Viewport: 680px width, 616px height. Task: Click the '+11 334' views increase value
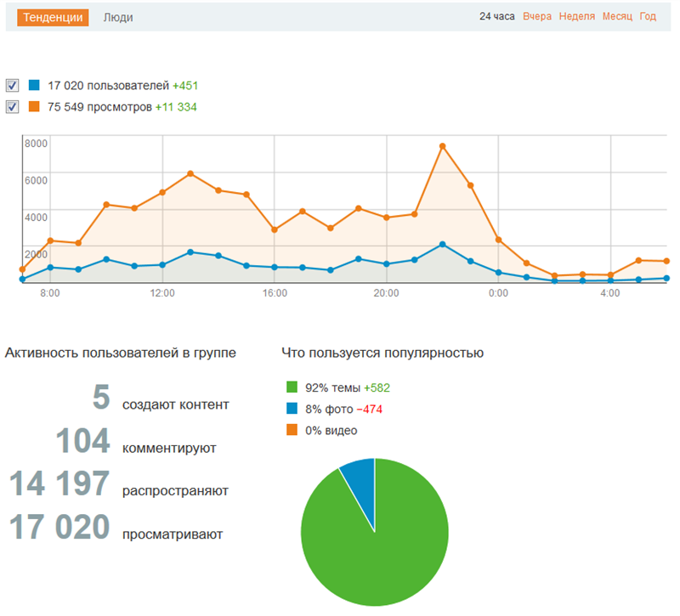[176, 107]
